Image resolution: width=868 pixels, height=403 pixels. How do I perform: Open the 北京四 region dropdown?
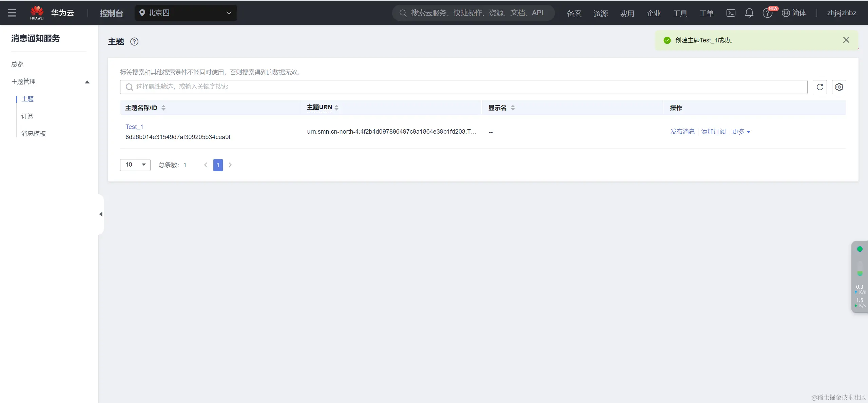pyautogui.click(x=186, y=13)
